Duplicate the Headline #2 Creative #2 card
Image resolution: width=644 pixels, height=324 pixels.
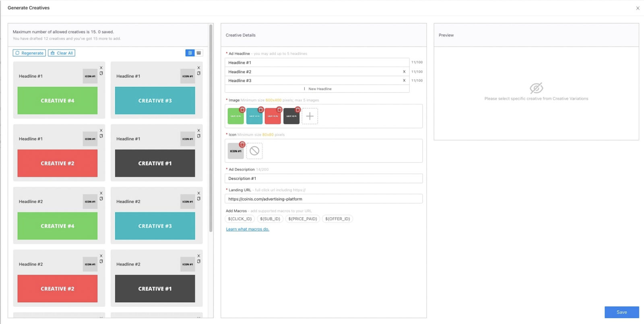click(x=101, y=262)
